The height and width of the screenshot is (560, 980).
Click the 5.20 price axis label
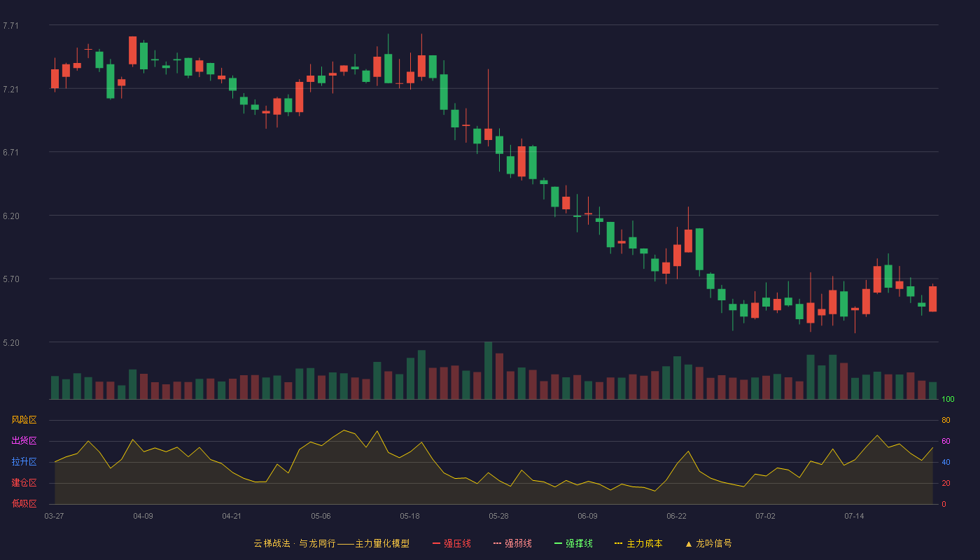click(10, 343)
